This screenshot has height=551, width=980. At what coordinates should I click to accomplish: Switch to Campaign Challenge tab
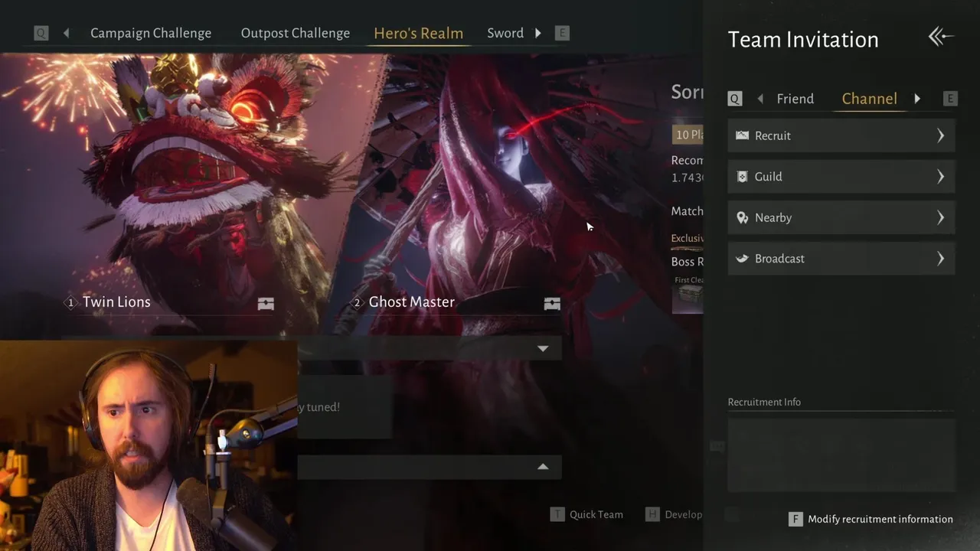(x=151, y=33)
